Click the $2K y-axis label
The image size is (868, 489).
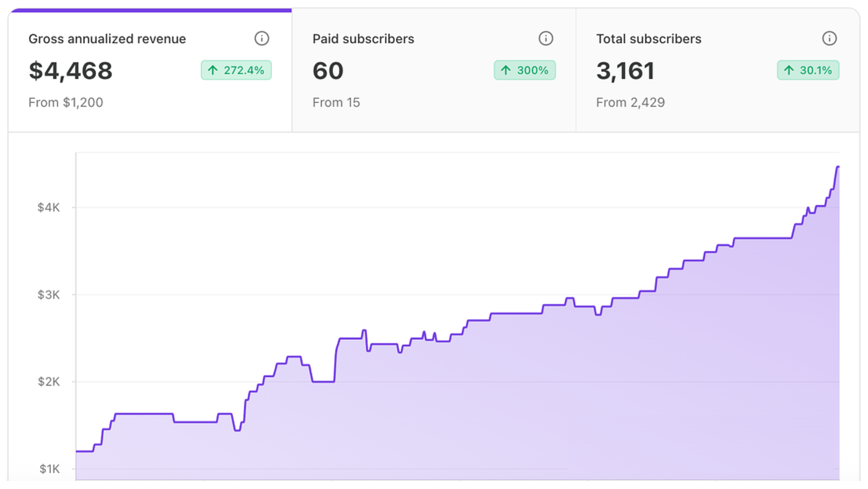[x=48, y=382]
